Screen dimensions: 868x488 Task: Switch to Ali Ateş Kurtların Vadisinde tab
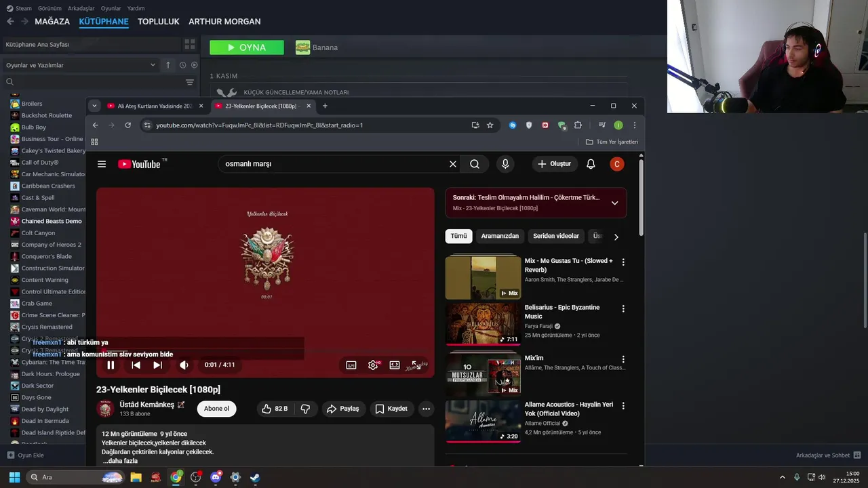(155, 106)
